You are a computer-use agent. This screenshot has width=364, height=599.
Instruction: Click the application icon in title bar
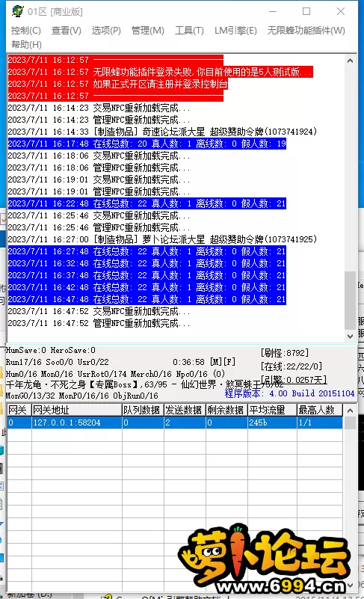click(x=17, y=11)
